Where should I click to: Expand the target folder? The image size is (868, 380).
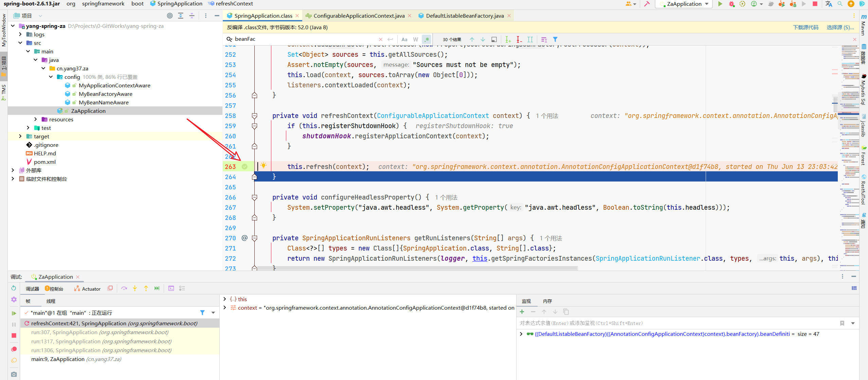20,136
